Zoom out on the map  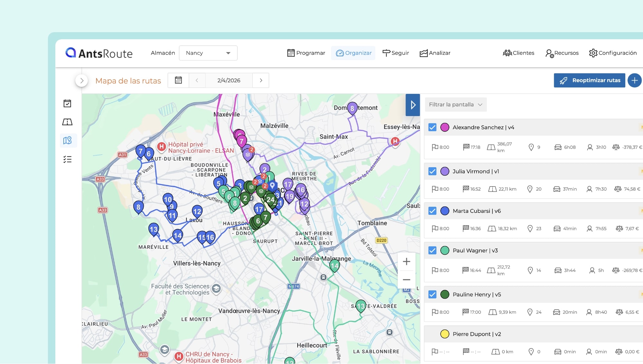(406, 280)
